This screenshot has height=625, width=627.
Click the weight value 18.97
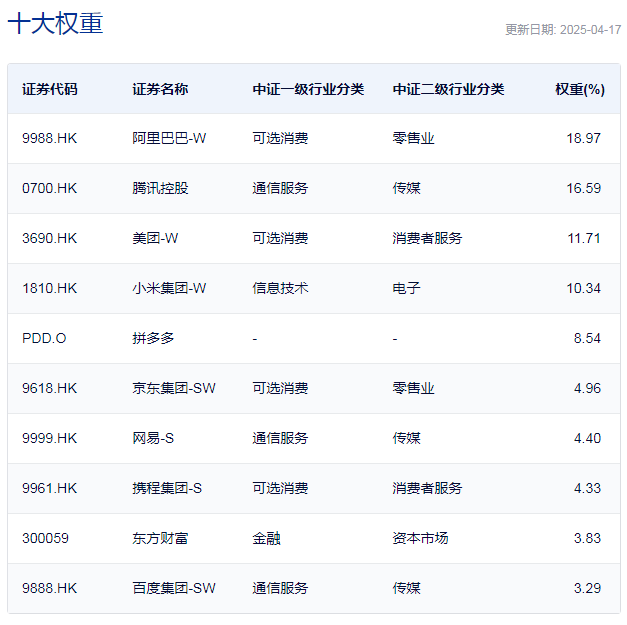point(583,138)
